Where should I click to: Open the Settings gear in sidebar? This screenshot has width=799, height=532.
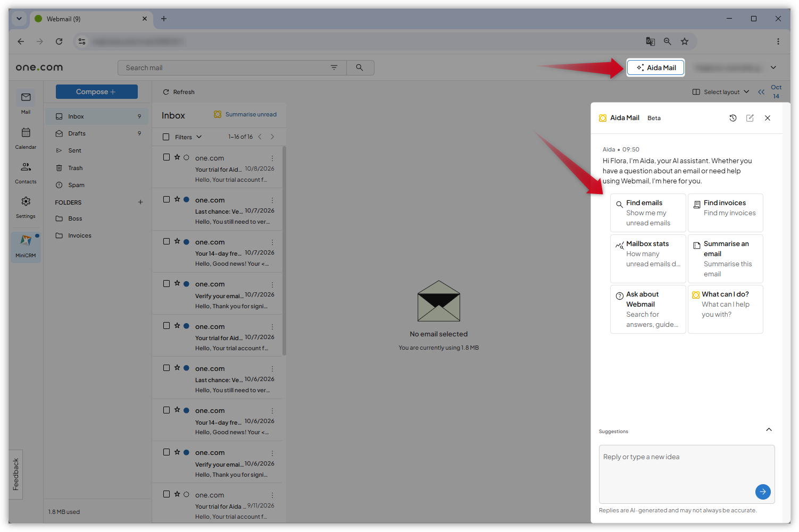pos(26,207)
